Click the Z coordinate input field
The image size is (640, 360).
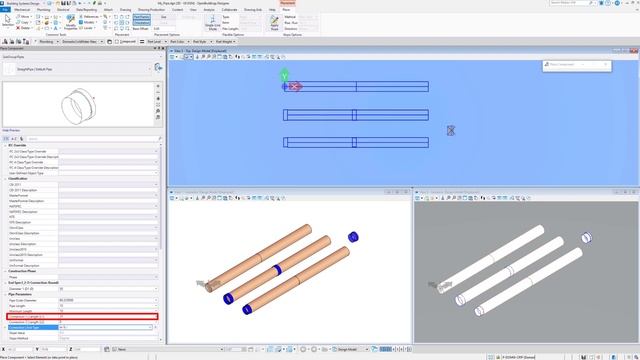click(x=87, y=349)
